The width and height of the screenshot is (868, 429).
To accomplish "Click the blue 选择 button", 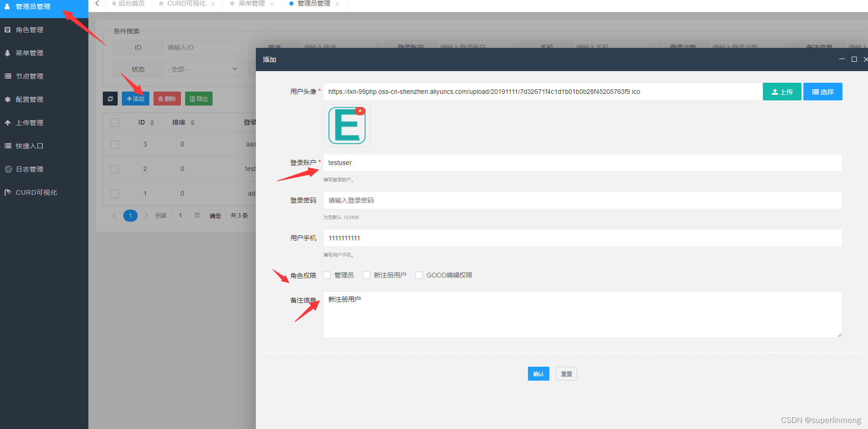I will [823, 92].
